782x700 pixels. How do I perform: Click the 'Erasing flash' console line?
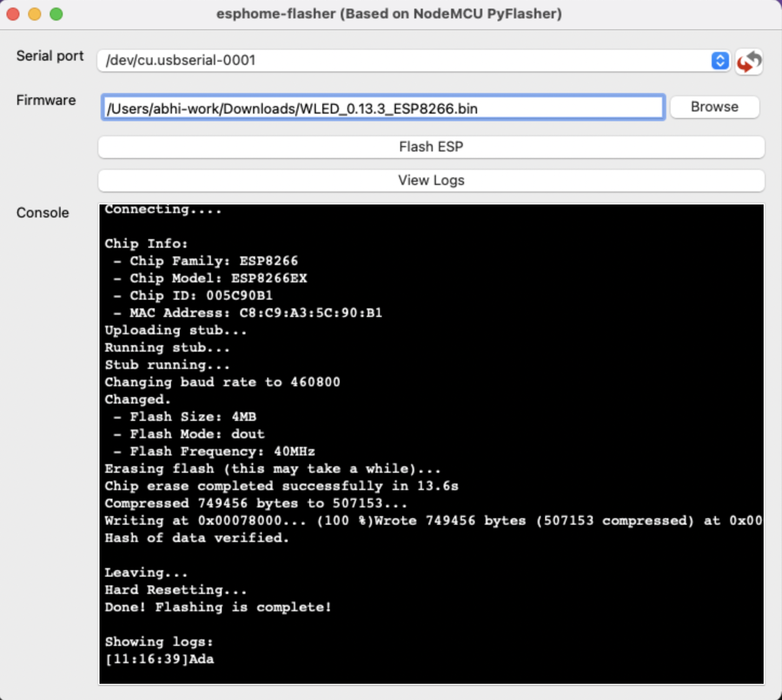pyautogui.click(x=273, y=468)
